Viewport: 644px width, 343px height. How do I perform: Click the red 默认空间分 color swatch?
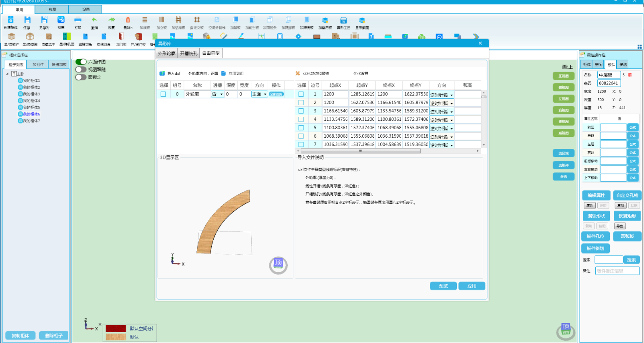pos(116,329)
